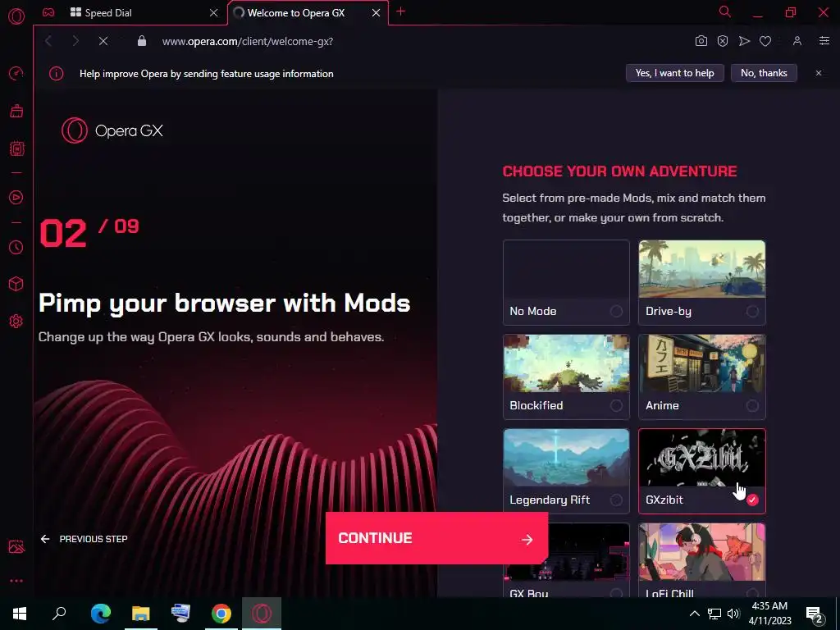Close the Speed Dial tab
Screen dimensions: 840x630
[x=214, y=13]
